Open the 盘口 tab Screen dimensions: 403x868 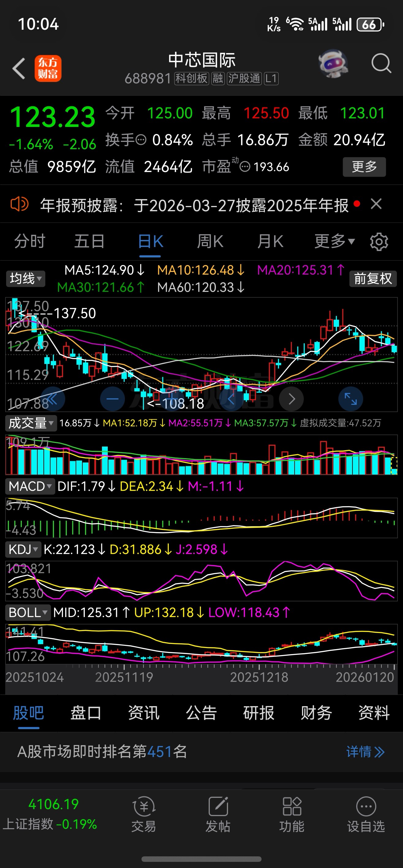[x=86, y=713]
